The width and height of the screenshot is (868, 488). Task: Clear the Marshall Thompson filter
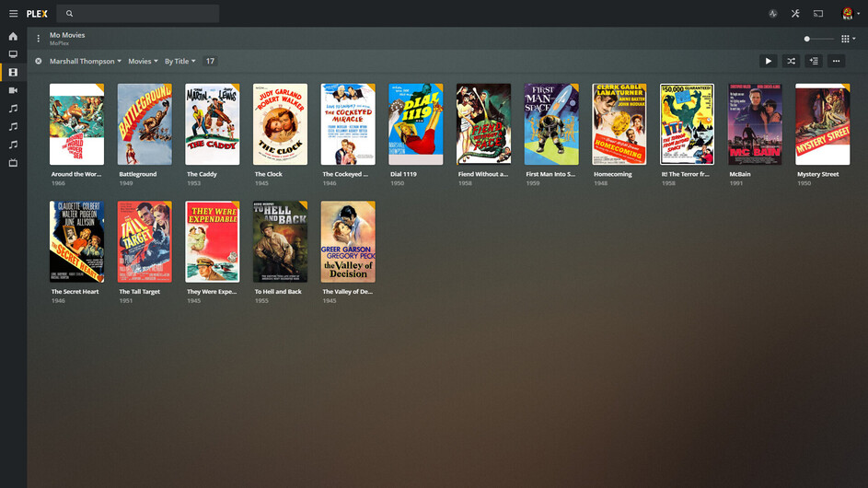click(x=39, y=62)
